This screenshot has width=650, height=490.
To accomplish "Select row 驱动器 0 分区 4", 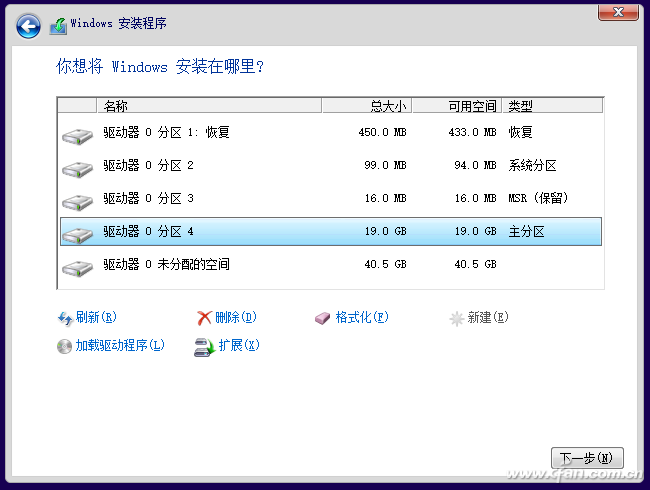I will [331, 231].
